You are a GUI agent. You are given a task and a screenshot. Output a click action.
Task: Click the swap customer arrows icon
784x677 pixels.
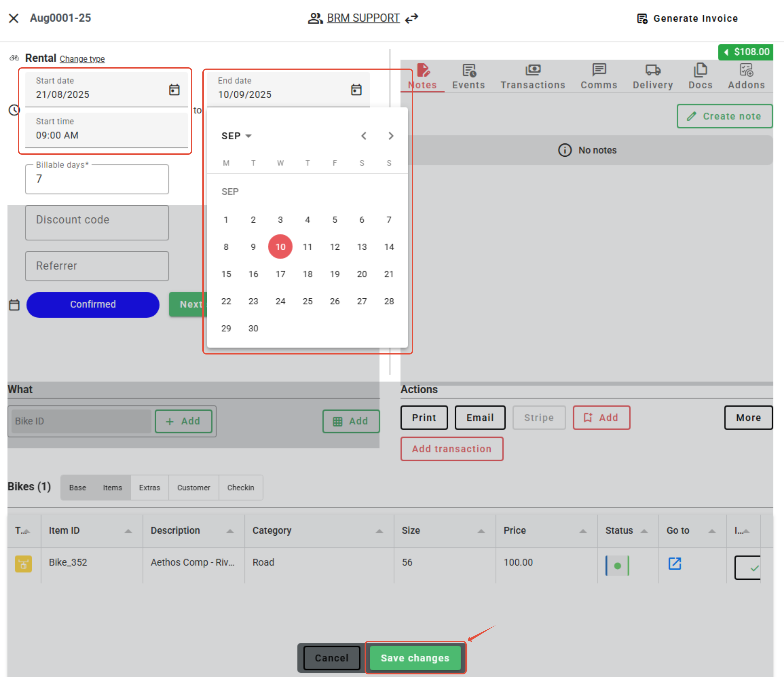click(412, 18)
